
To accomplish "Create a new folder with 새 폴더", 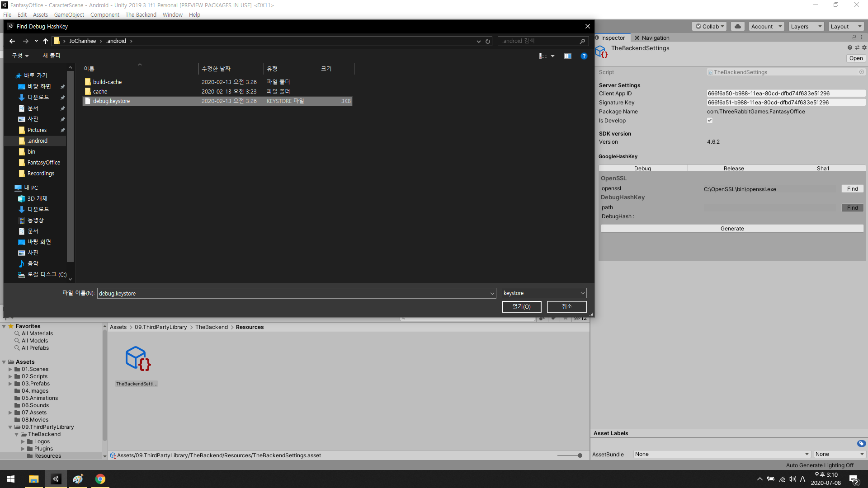I will [52, 56].
